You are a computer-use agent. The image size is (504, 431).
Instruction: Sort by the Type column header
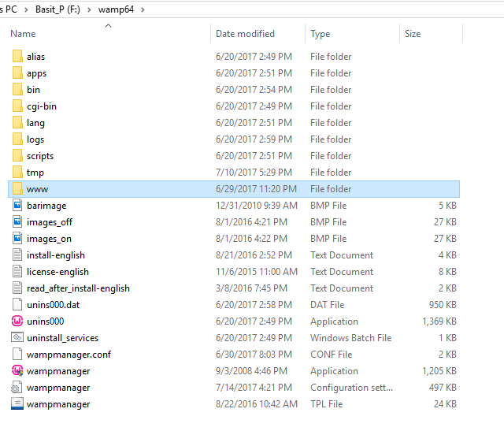point(321,34)
